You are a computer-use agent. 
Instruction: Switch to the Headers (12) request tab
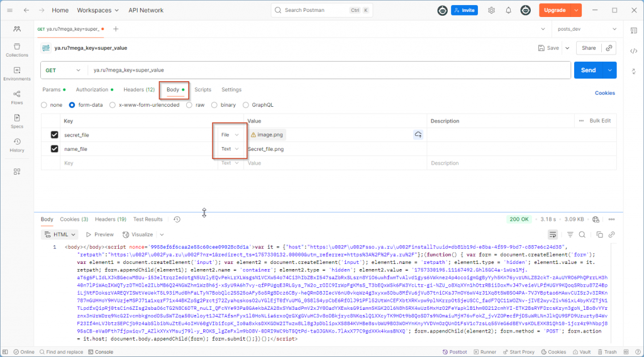point(139,89)
